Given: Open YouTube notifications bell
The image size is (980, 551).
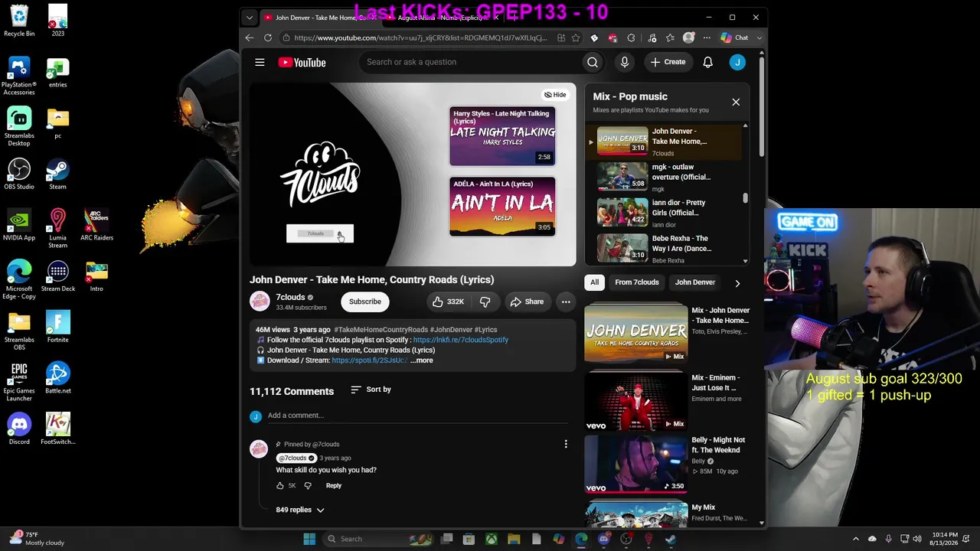Looking at the screenshot, I should 708,62.
